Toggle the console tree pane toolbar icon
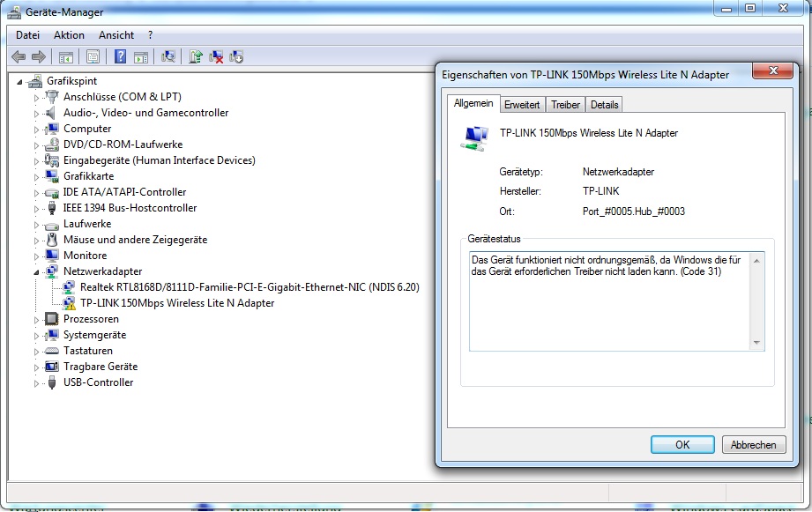Image resolution: width=812 pixels, height=512 pixels. [66, 57]
